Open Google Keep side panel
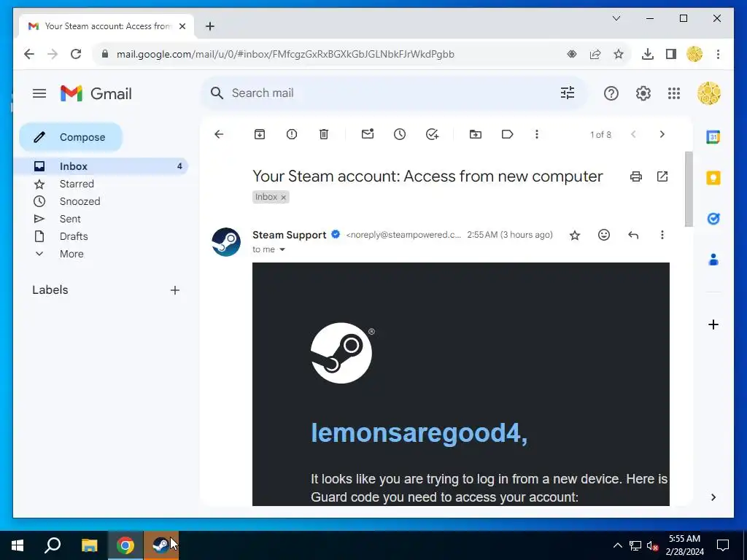747x560 pixels. tap(713, 178)
